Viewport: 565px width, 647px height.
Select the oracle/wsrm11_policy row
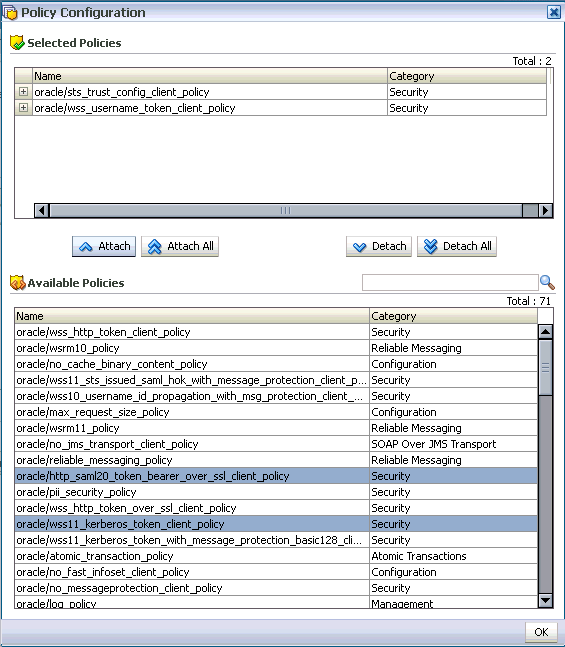(276, 428)
